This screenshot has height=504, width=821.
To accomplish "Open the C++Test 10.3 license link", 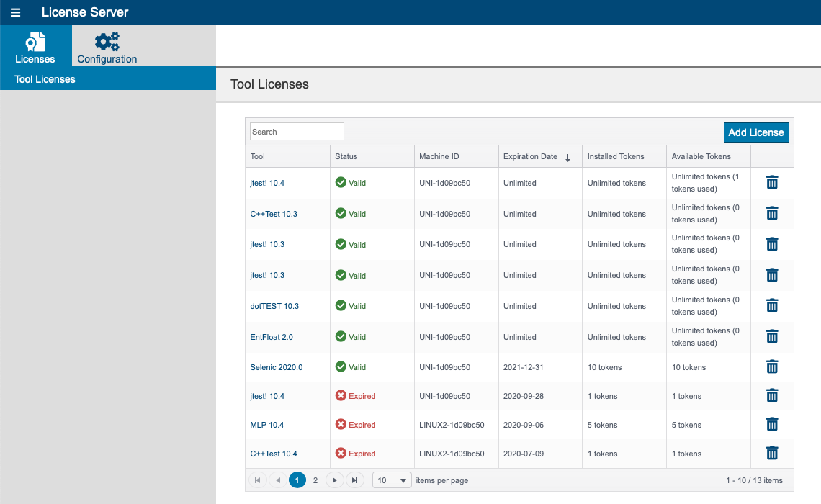I will click(274, 214).
